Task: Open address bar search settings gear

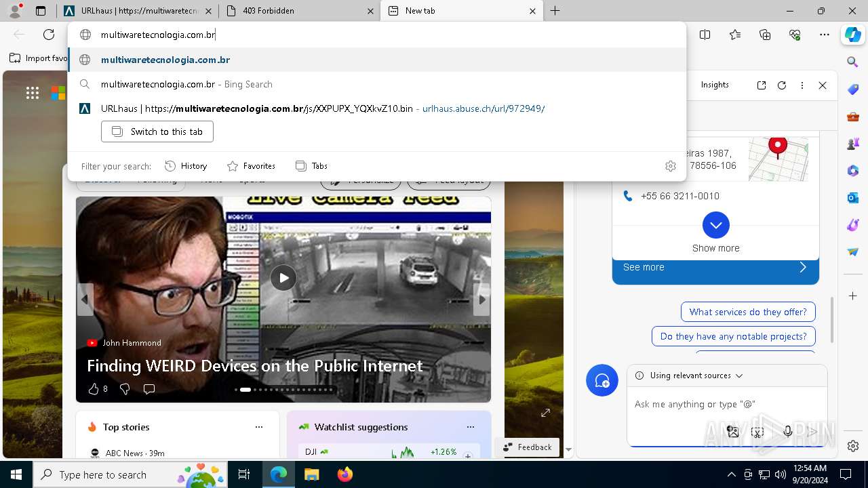Action: pos(671,166)
